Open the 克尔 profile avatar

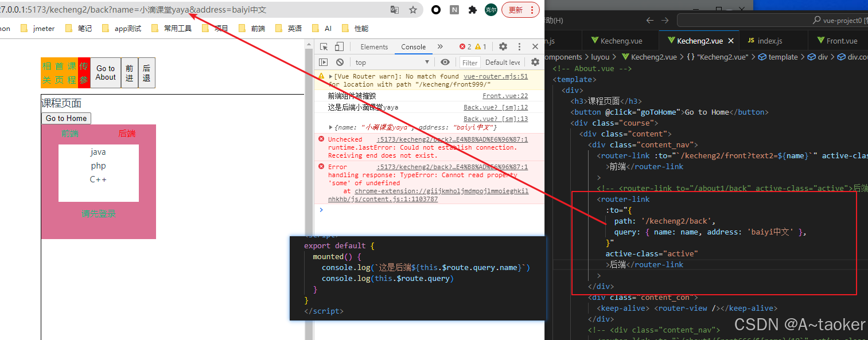[491, 10]
